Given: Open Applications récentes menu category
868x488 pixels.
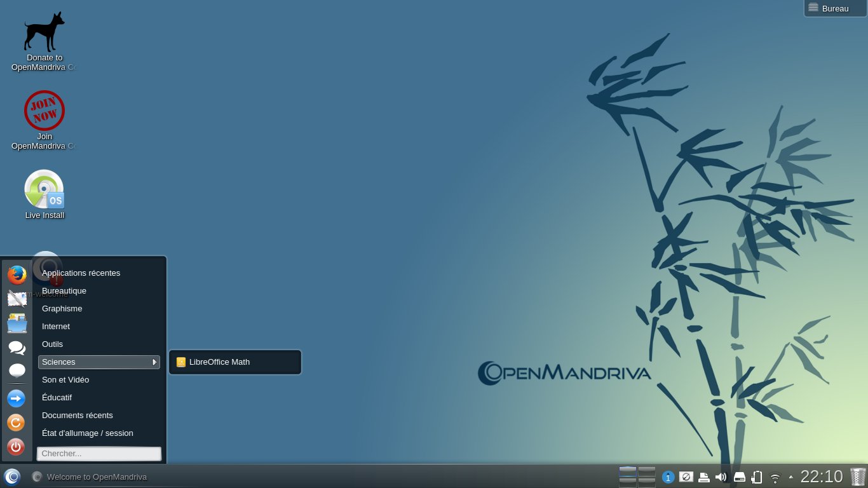Looking at the screenshot, I should [x=98, y=273].
